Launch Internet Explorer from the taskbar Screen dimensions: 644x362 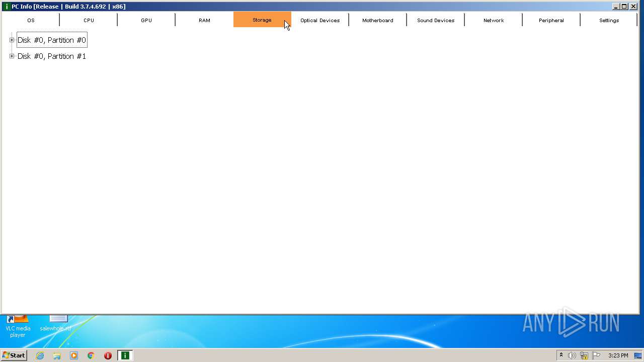40,355
